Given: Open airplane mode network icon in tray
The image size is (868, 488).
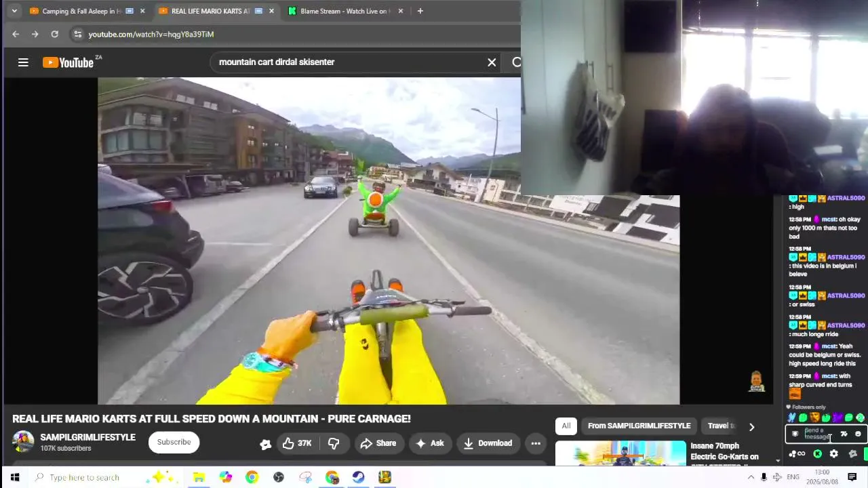Looking at the screenshot, I should tap(777, 477).
